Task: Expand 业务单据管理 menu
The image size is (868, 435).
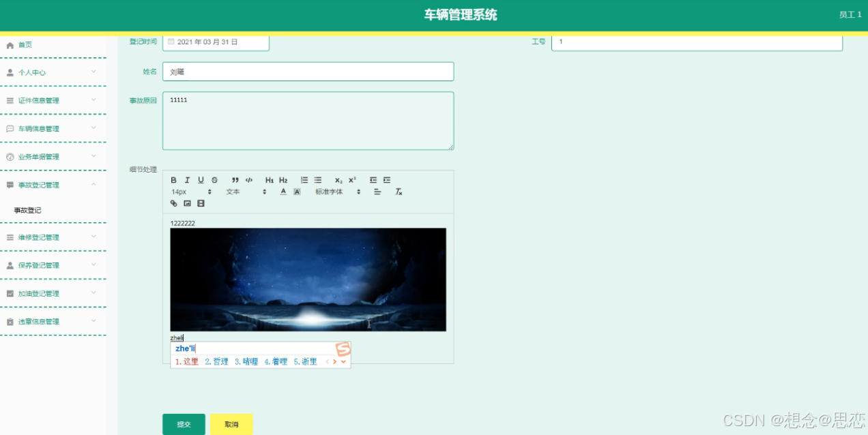Action: click(x=53, y=156)
